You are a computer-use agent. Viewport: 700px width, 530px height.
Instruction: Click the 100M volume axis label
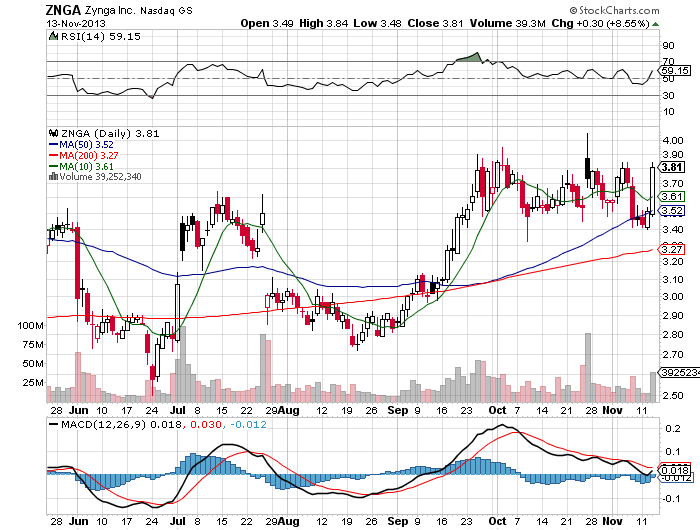pos(30,326)
